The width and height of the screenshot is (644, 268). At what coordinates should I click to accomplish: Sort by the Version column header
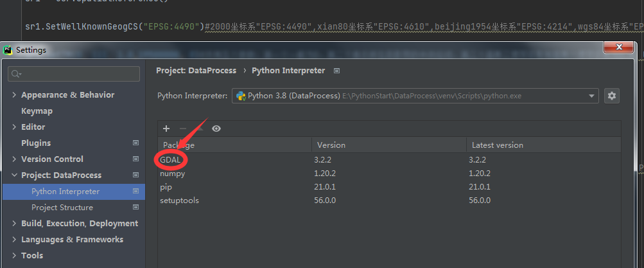(388, 145)
